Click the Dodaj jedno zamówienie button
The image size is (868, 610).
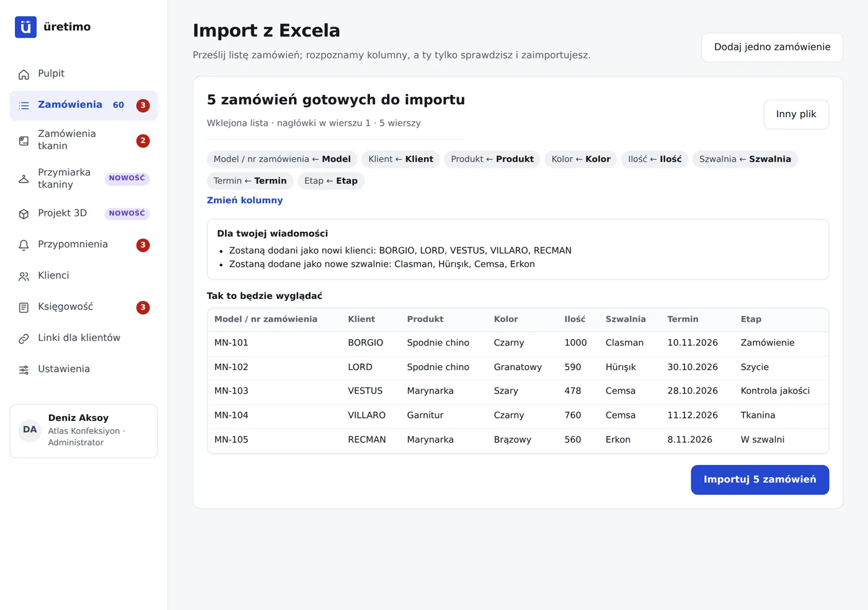[x=772, y=48]
